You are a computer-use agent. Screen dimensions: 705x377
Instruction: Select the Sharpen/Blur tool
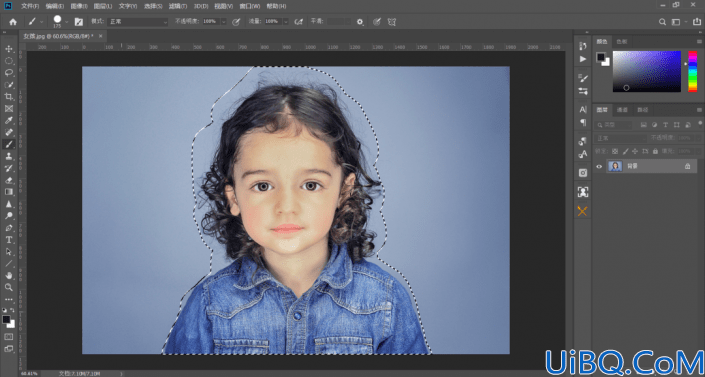[x=9, y=204]
